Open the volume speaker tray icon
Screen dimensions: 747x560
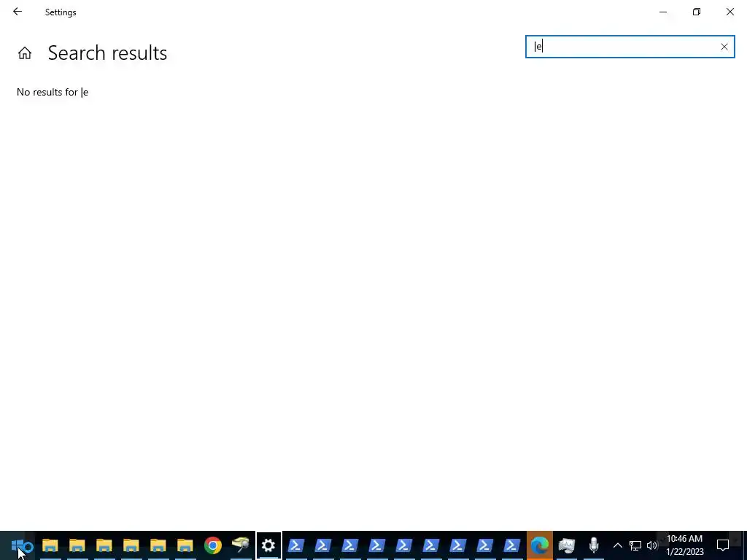click(651, 545)
